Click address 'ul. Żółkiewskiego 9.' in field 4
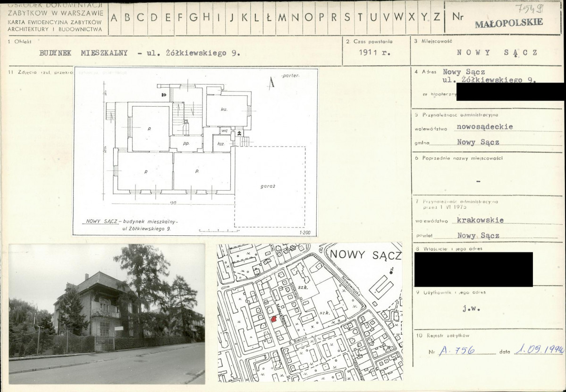The image size is (566, 392). pos(489,80)
